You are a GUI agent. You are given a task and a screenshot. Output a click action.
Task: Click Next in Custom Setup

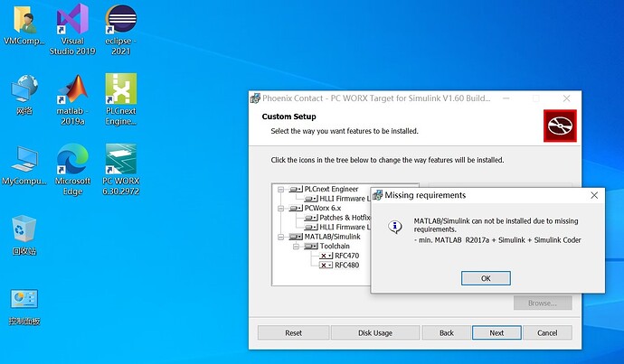point(496,333)
